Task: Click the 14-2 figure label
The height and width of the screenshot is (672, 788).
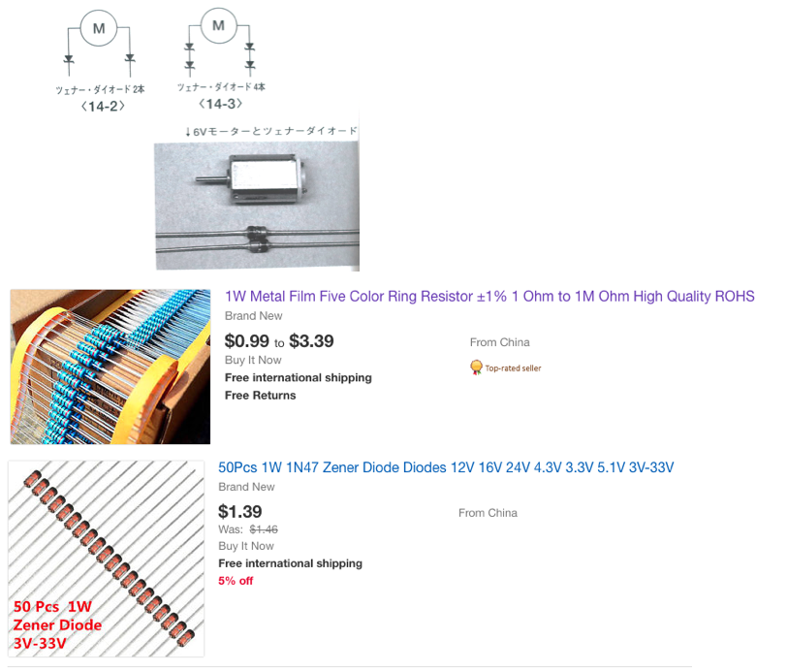Action: [104, 106]
